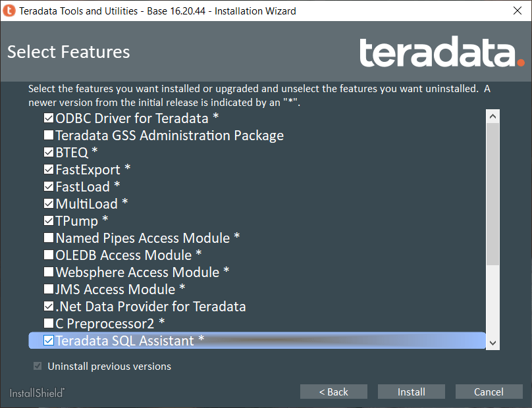Screen dimensions: 532x408
Task: Enable Named Pipes Access Module
Action: (49, 238)
